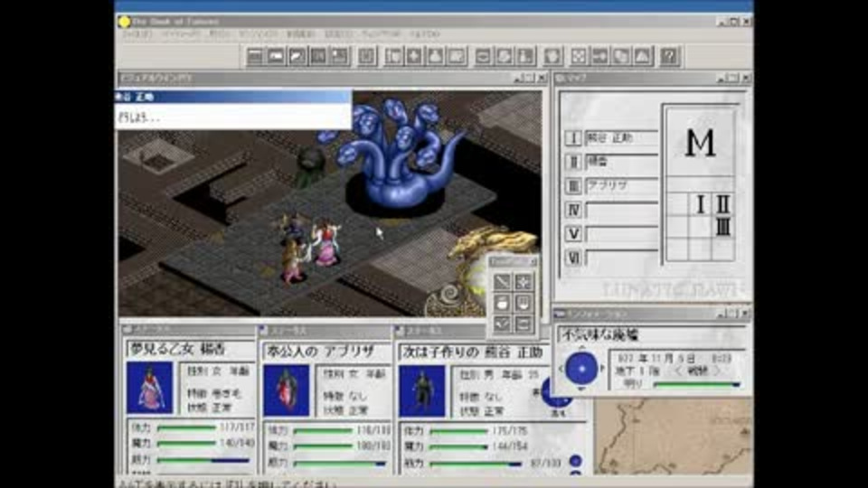Click party slot button V

click(573, 233)
